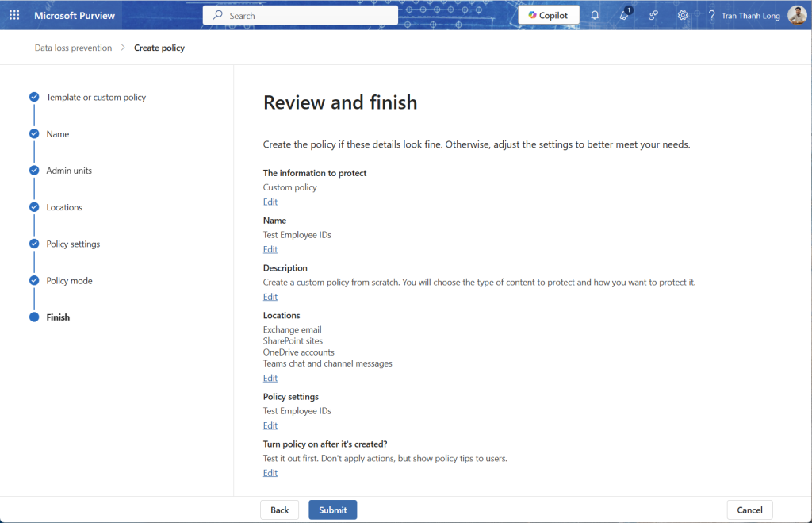Go to Data loss prevention breadcrumb

coord(73,48)
